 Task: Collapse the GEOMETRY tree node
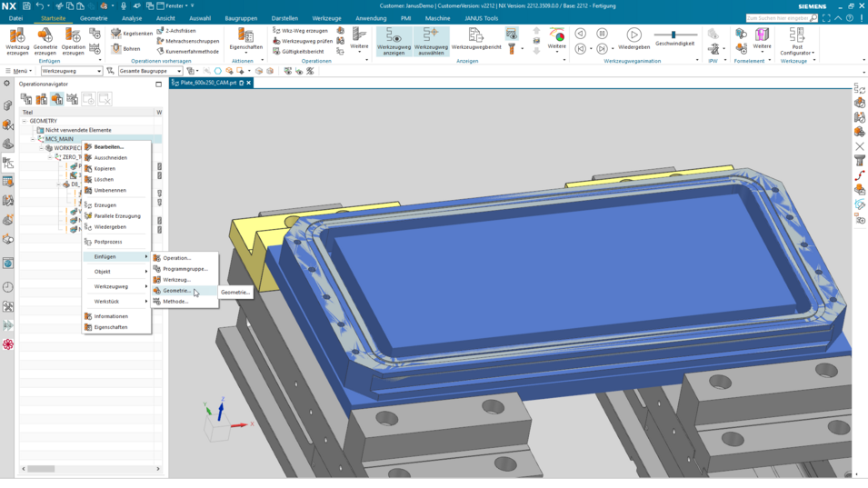pos(25,121)
